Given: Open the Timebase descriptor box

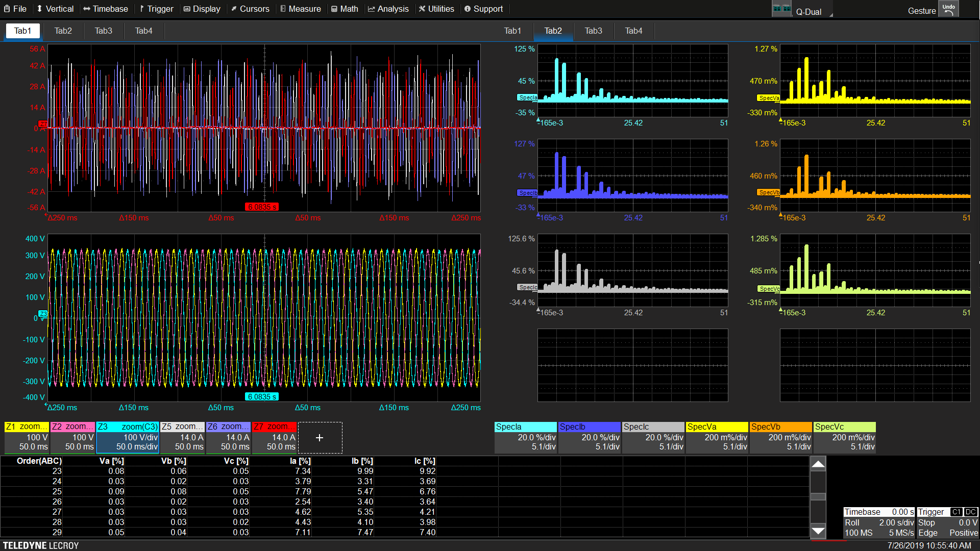Looking at the screenshot, I should coord(878,522).
